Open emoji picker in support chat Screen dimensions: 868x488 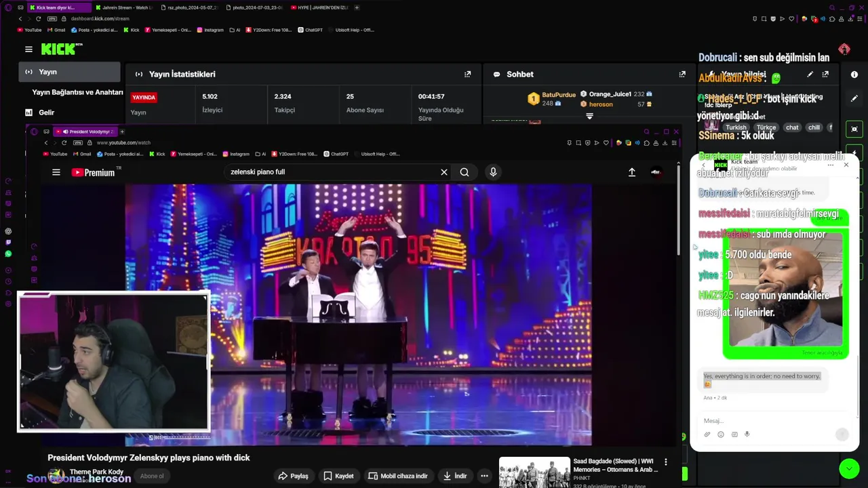(720, 434)
